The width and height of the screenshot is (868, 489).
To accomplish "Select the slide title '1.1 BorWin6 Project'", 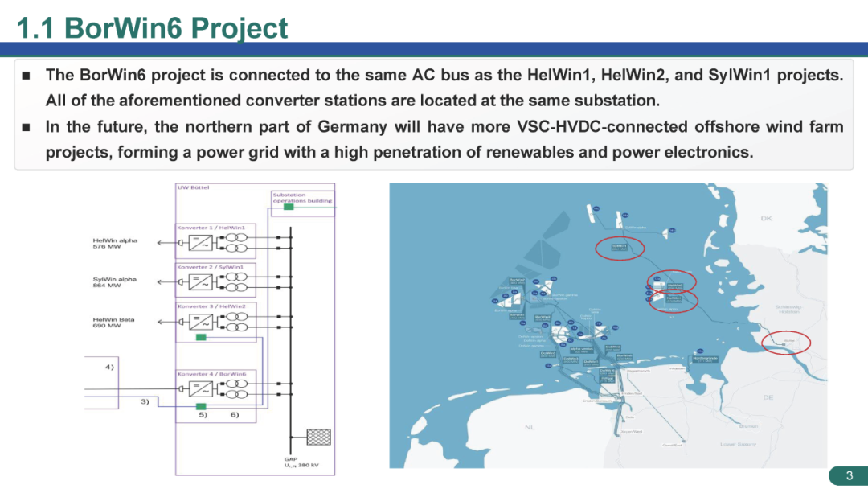I will tap(152, 27).
